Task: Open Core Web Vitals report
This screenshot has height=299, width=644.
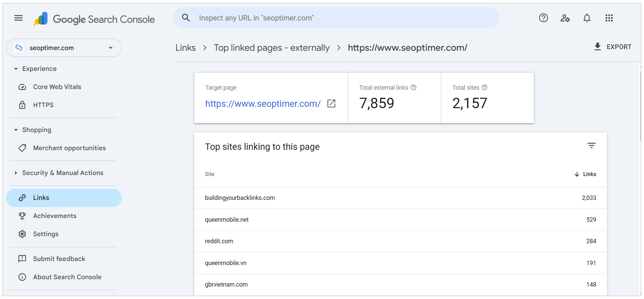Action: click(57, 87)
